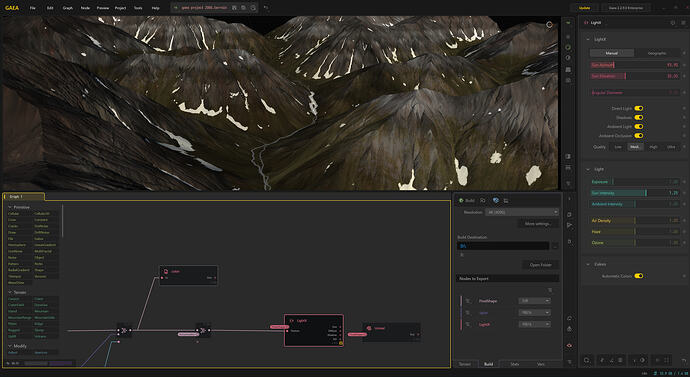This screenshot has width=690, height=377.
Task: Set Quality to High
Action: 653,147
